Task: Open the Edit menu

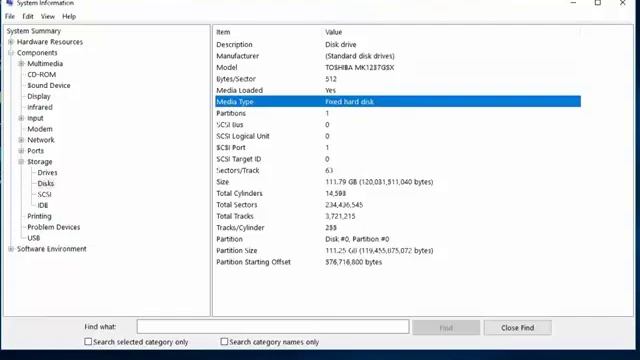Action: pos(28,17)
